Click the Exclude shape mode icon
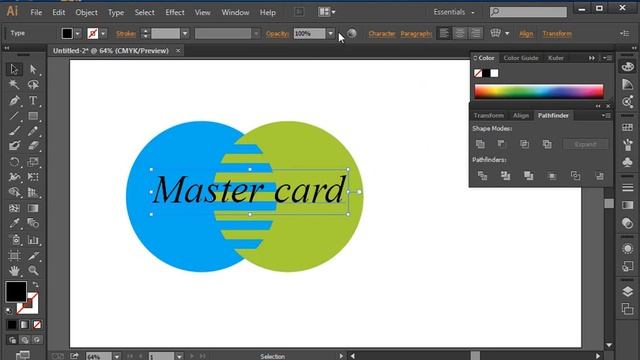 (x=547, y=144)
